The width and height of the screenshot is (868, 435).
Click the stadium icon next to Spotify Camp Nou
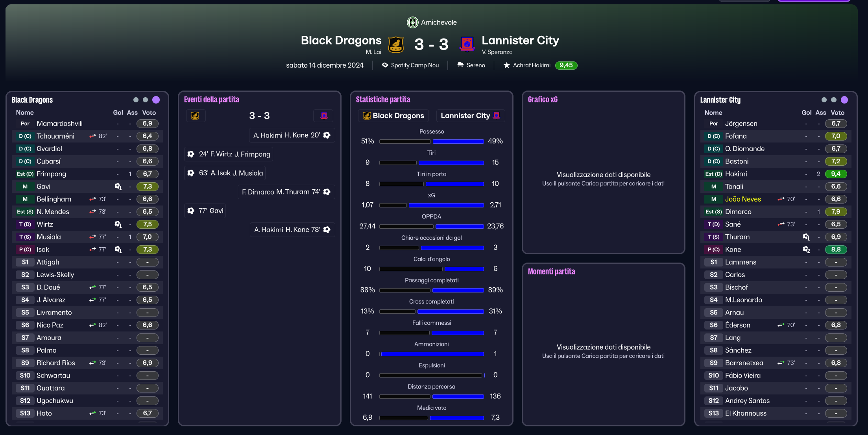pyautogui.click(x=385, y=65)
